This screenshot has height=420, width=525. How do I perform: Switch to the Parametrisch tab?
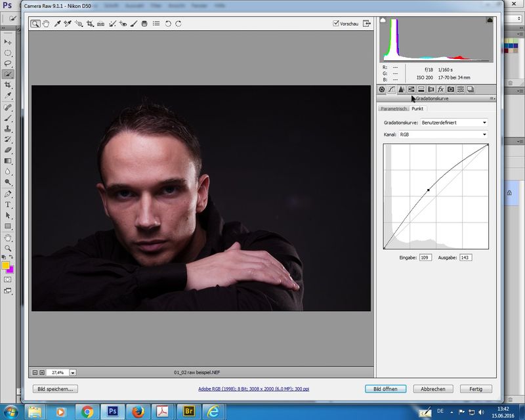394,108
